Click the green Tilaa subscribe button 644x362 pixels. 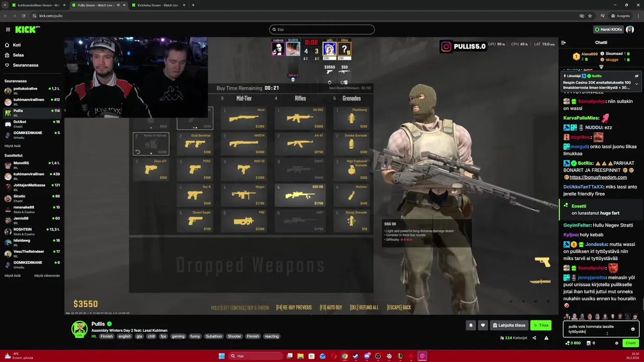pos(541,325)
